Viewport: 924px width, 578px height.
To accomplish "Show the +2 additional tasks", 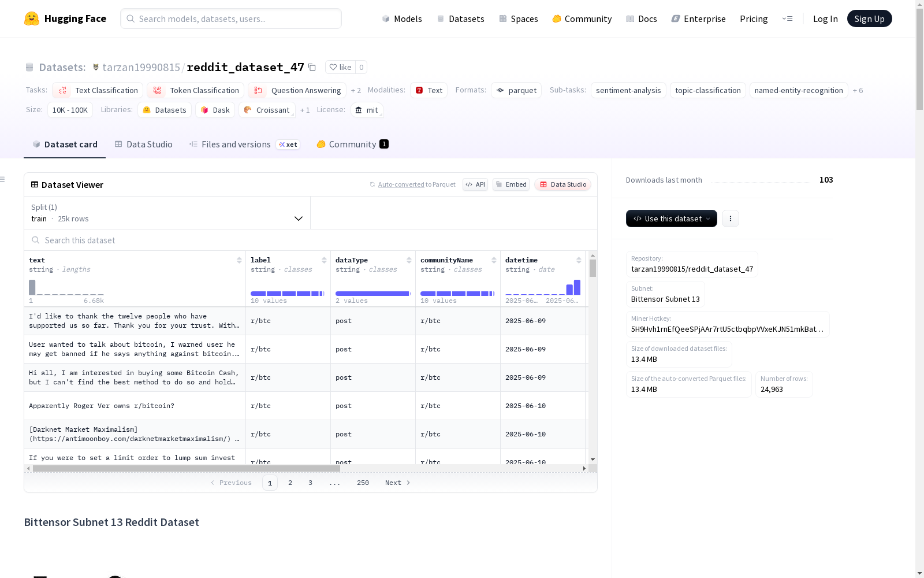I will (356, 90).
